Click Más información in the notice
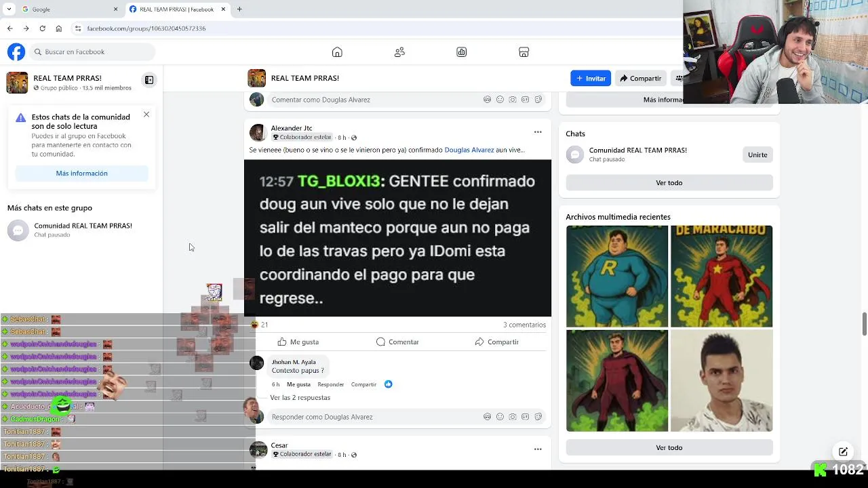868x488 pixels. pyautogui.click(x=81, y=174)
